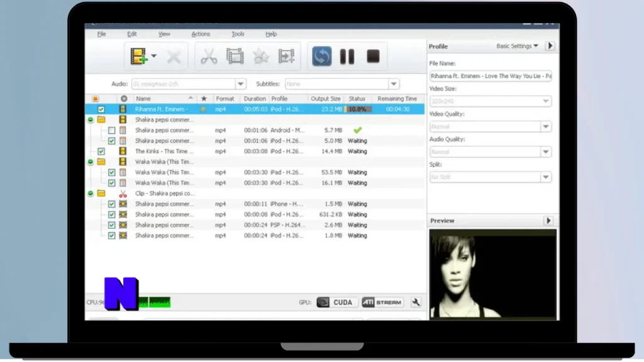The height and width of the screenshot is (362, 644).
Task: Click the green completed checkmark status
Action: [358, 131]
